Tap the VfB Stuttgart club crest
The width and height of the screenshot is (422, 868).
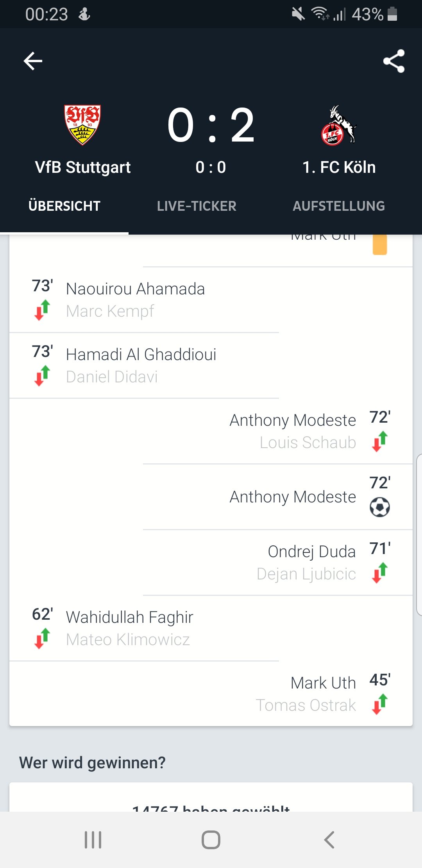[x=82, y=125]
